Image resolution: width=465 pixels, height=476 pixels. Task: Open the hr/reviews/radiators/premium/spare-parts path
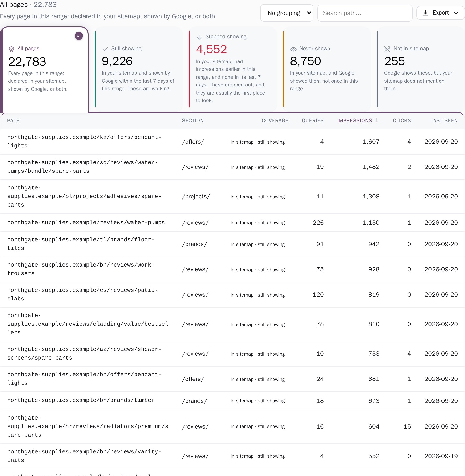coord(88,426)
